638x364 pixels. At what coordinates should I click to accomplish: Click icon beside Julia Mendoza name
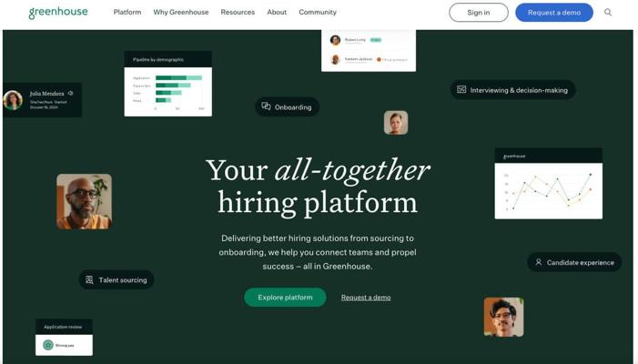tap(70, 93)
